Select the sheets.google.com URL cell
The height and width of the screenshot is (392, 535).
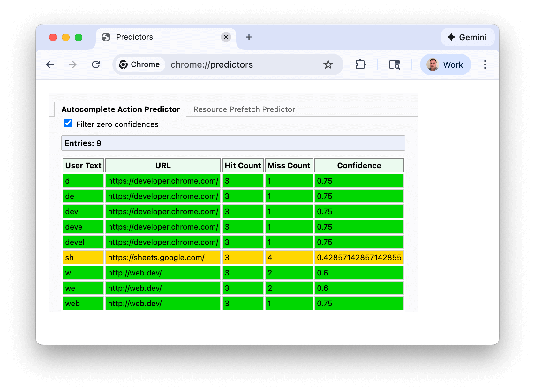click(x=162, y=257)
